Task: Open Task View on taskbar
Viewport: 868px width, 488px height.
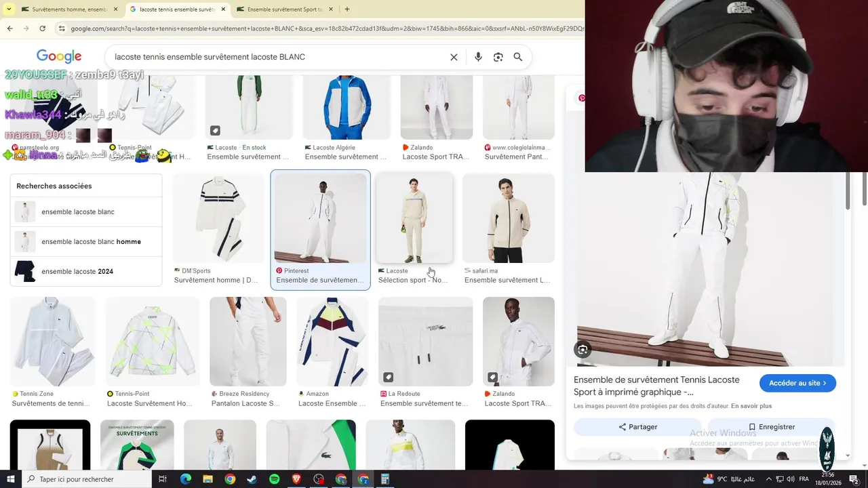Action: [163, 479]
